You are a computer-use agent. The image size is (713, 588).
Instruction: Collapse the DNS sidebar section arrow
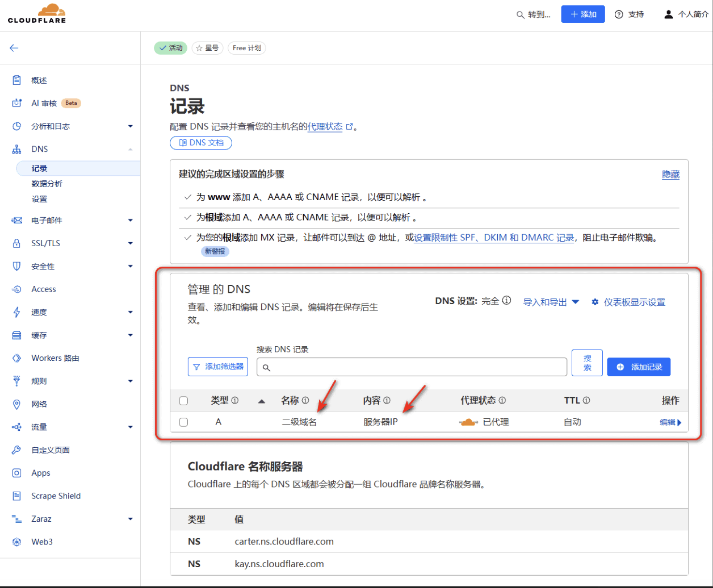click(x=130, y=149)
